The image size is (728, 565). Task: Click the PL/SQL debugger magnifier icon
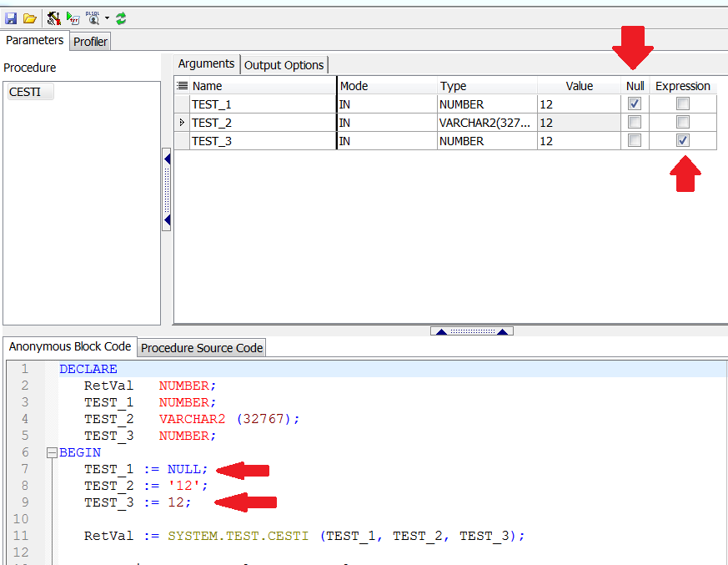click(93, 18)
